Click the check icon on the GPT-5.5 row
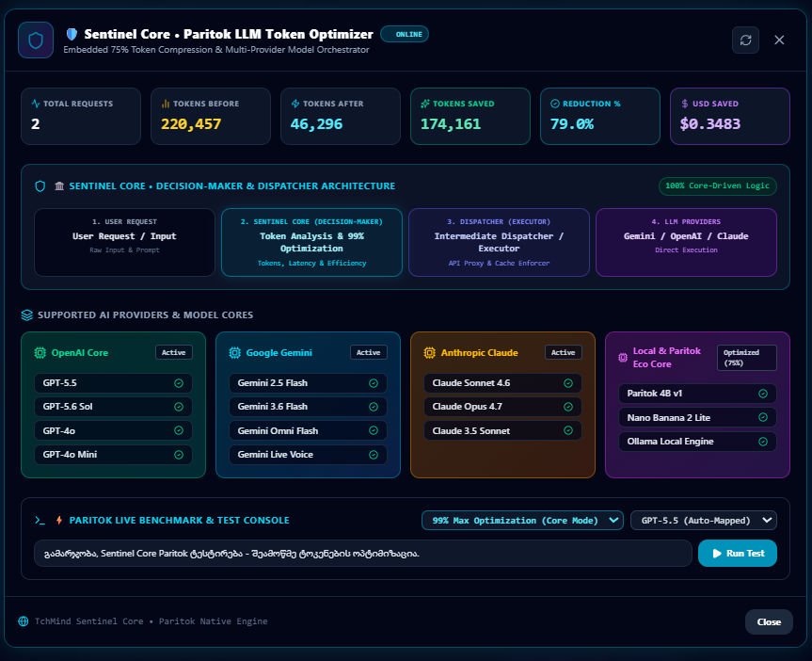 point(179,383)
